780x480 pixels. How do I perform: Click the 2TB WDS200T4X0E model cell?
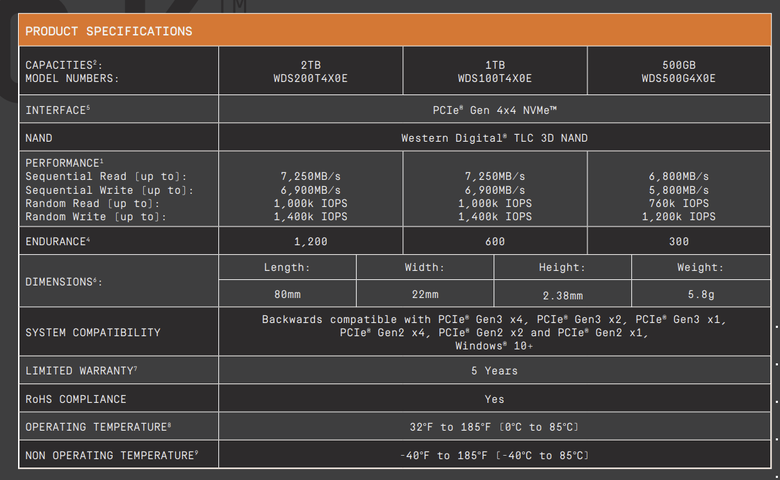click(x=310, y=71)
